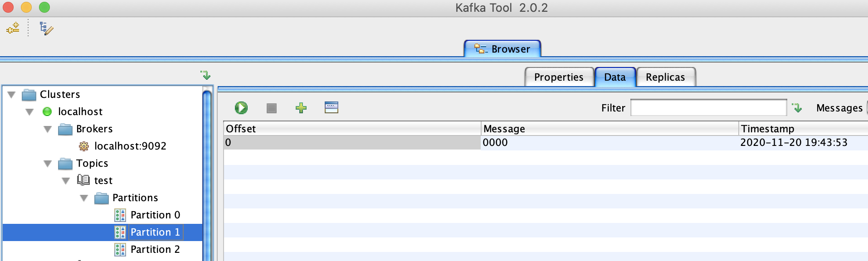
Task: Close the Kafka Tool window
Action: 8,7
